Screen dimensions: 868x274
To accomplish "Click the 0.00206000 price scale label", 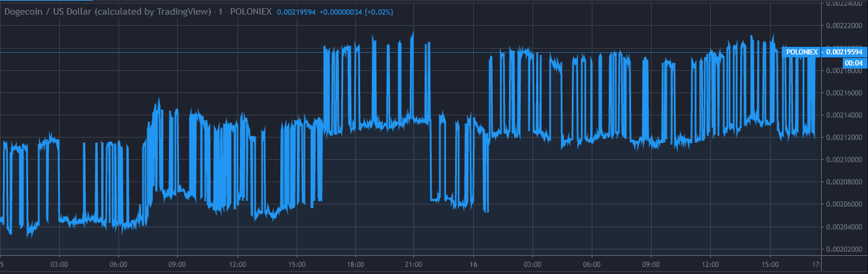I will 844,204.
